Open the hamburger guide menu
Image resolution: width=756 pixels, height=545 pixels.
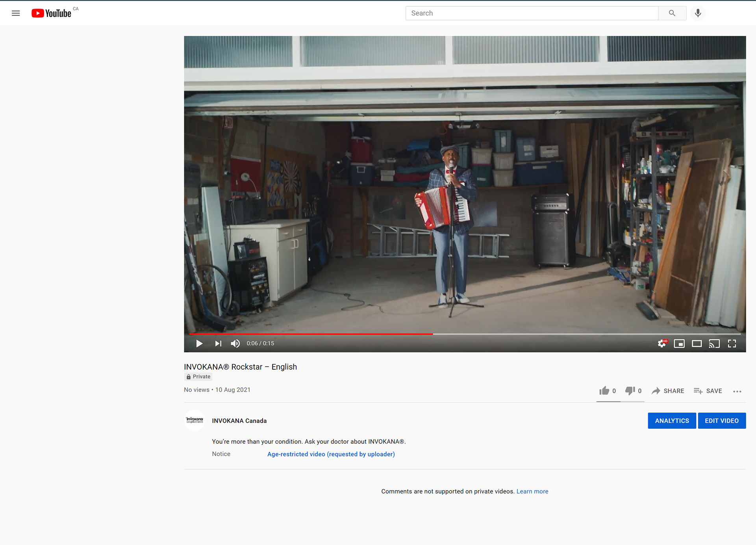[16, 13]
